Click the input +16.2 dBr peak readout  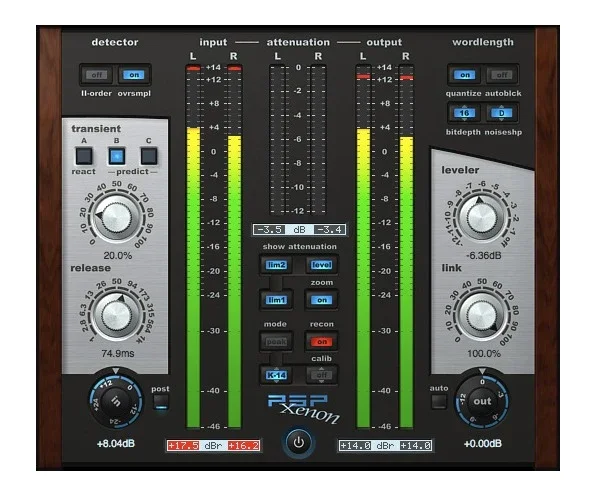(244, 446)
